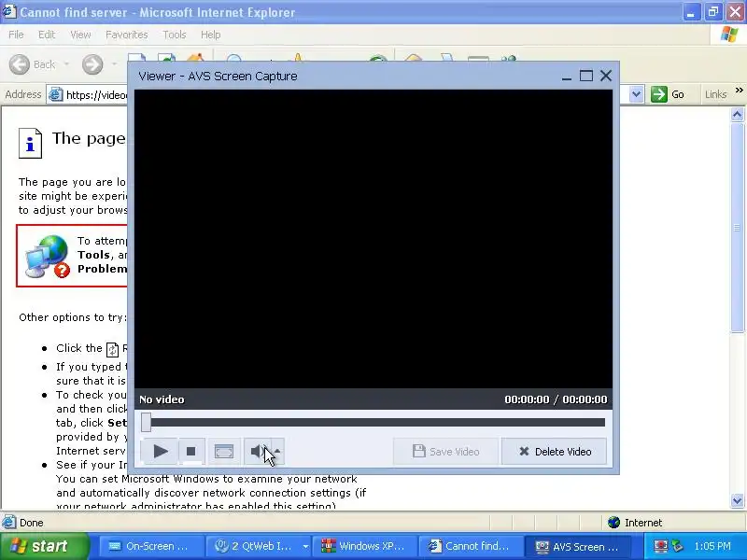
Task: Switch to Cannot find taskbar item
Action: [x=471, y=546]
